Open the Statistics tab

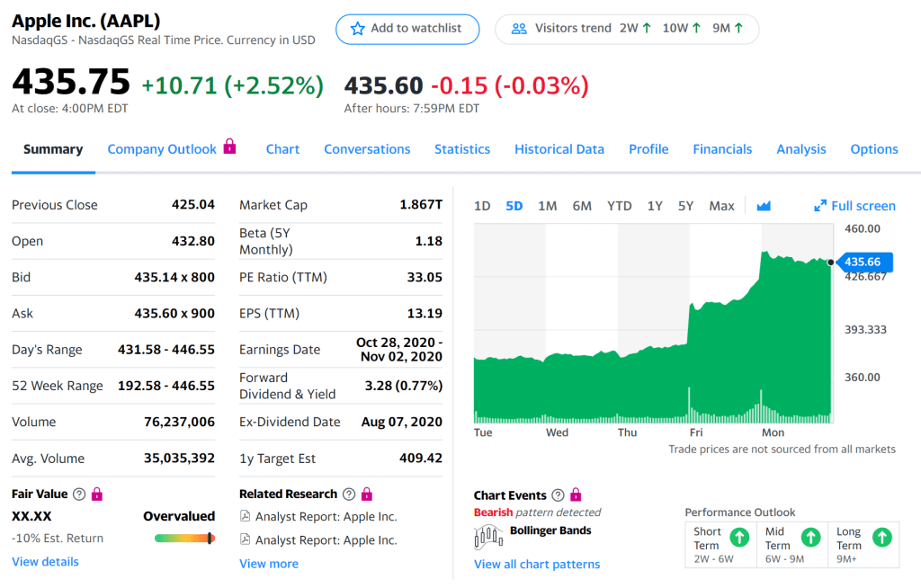point(462,149)
